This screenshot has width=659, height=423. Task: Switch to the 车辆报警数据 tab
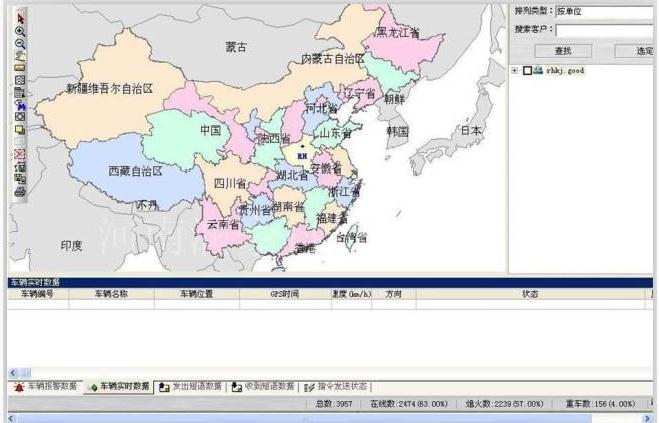tap(46, 386)
